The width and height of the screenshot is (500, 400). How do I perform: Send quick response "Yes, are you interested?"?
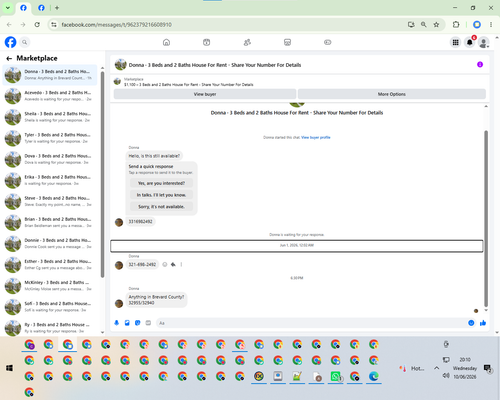(x=161, y=183)
